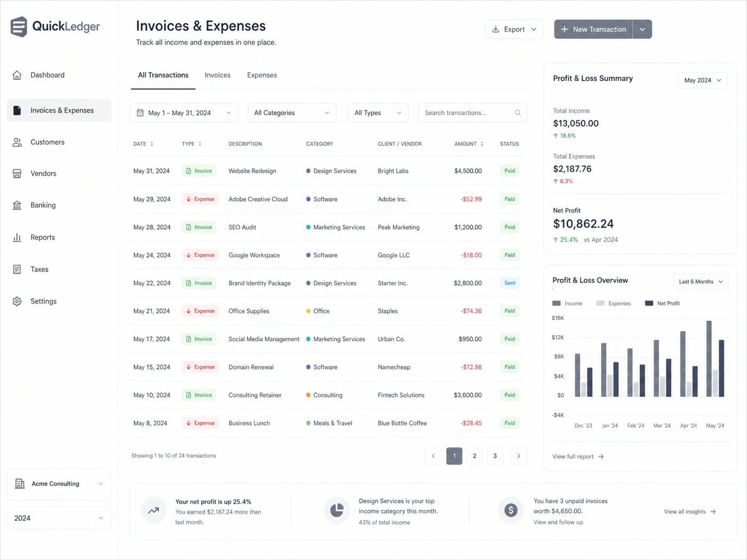Click the Sent status on Brand Identity Package
This screenshot has height=560, width=747.
point(510,283)
